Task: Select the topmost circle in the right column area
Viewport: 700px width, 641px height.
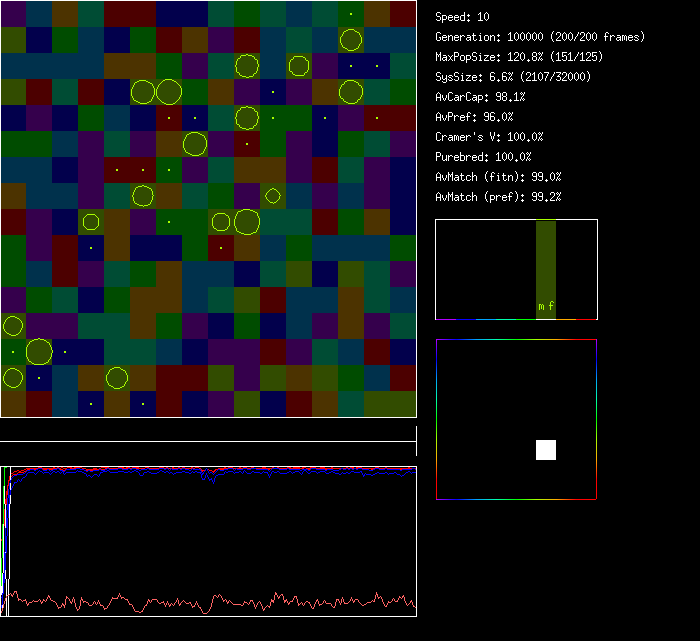Action: point(350,40)
